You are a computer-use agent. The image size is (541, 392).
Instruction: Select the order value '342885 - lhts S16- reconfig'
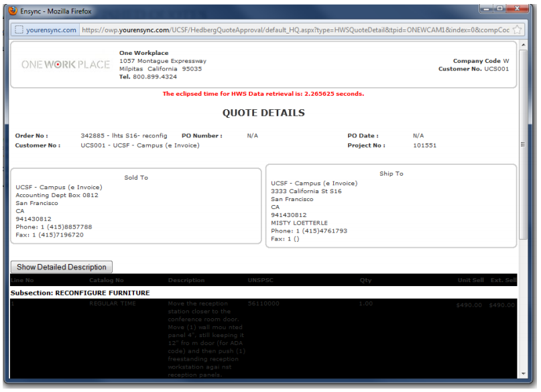click(x=124, y=136)
